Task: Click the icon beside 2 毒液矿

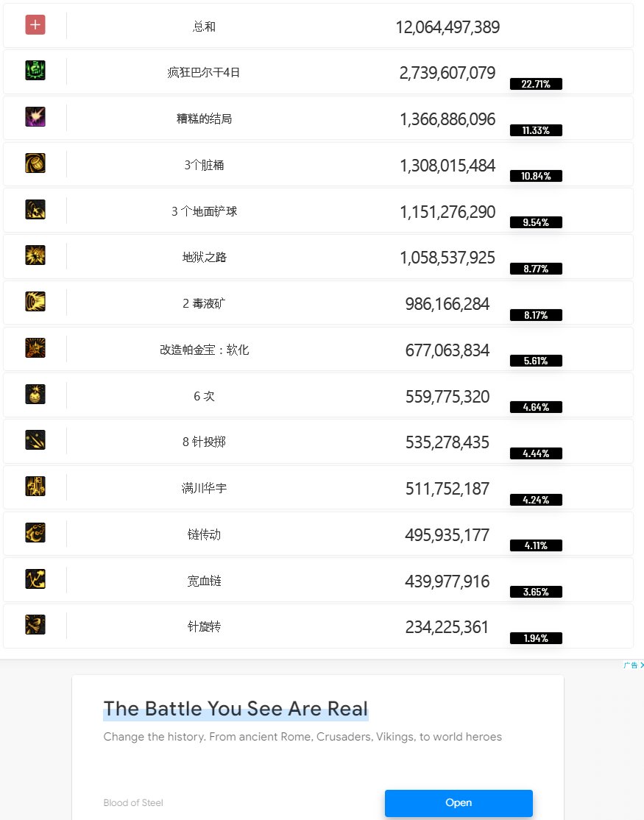Action: 35,301
